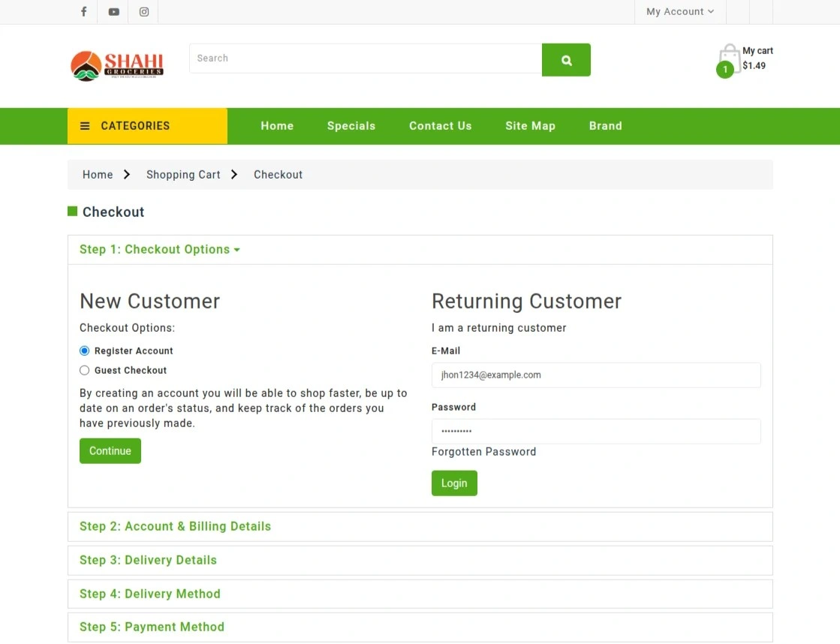Image resolution: width=840 pixels, height=644 pixels.
Task: Select the Register Account radio option
Action: point(84,351)
